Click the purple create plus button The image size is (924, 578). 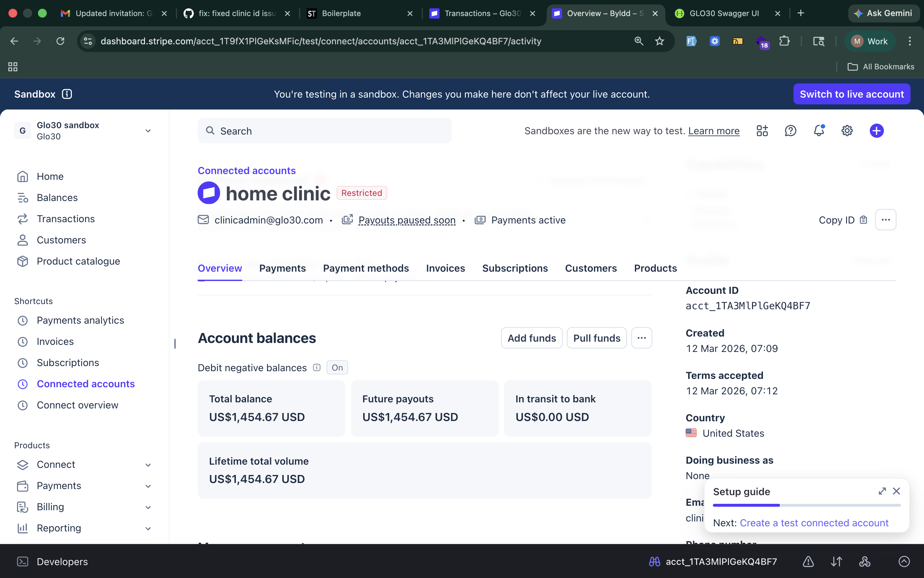[877, 131]
